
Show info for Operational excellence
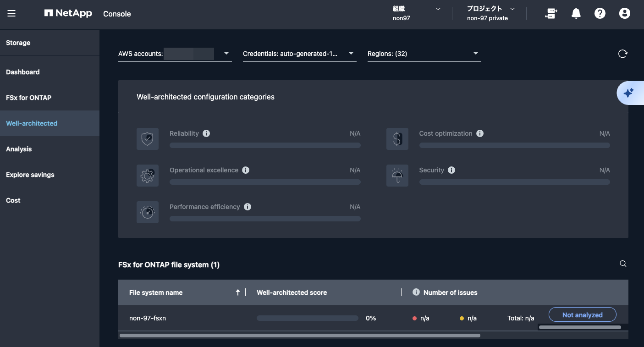click(x=246, y=170)
